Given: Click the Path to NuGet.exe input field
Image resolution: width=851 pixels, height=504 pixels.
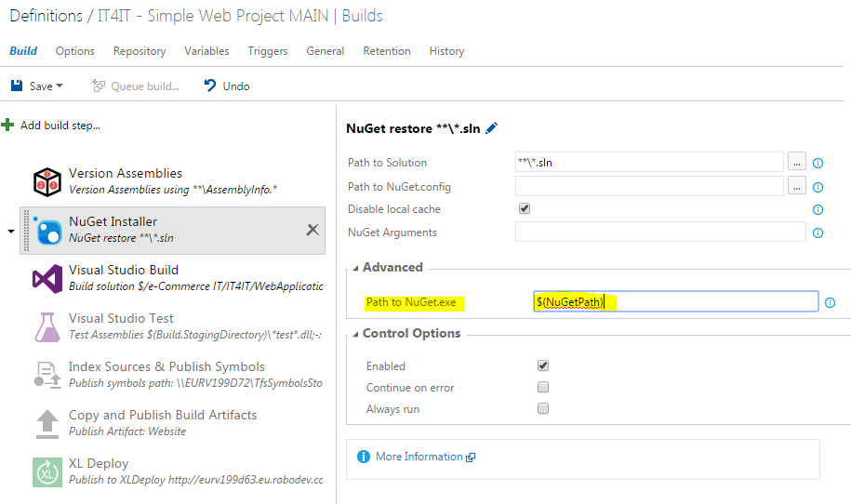Looking at the screenshot, I should 676,301.
